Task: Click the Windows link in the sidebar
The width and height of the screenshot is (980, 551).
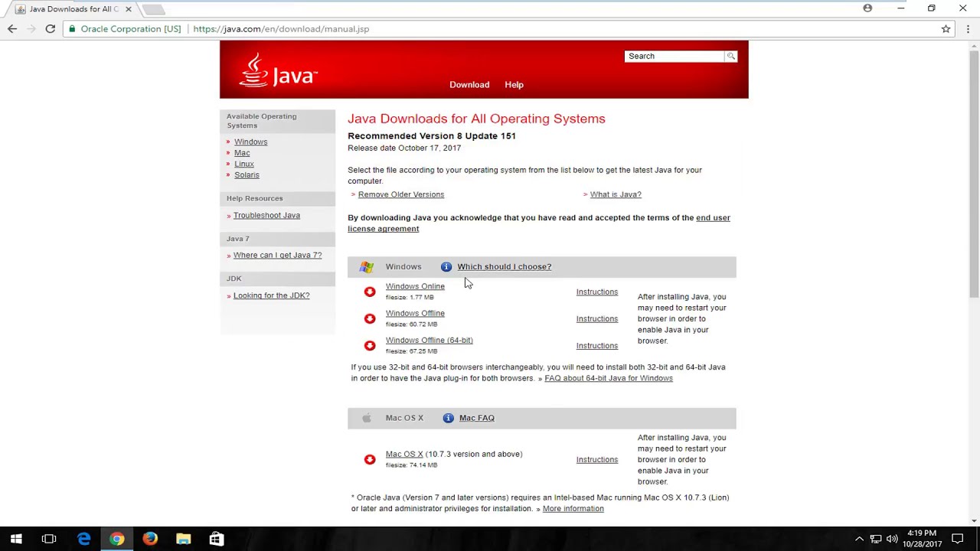Action: [x=250, y=142]
